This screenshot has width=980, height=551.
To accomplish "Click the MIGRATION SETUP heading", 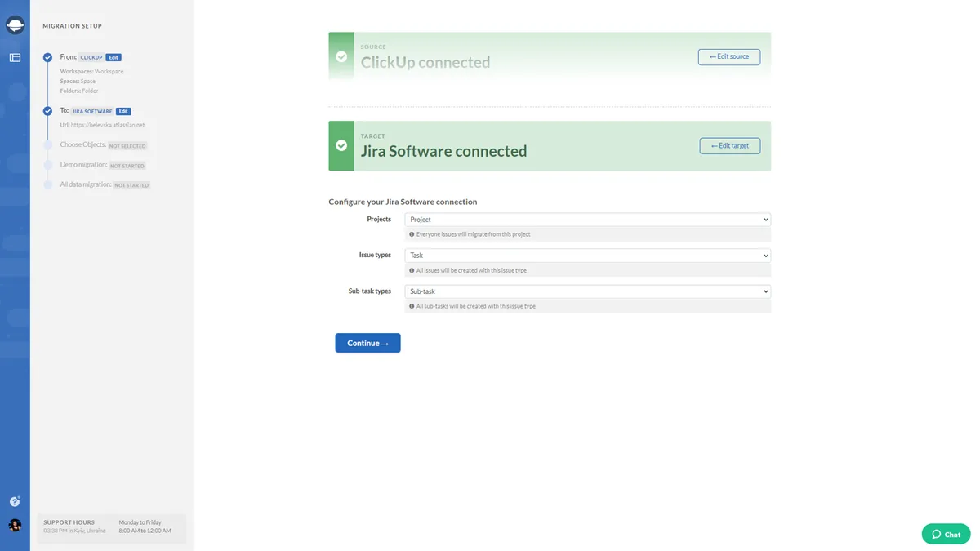I will pos(73,26).
